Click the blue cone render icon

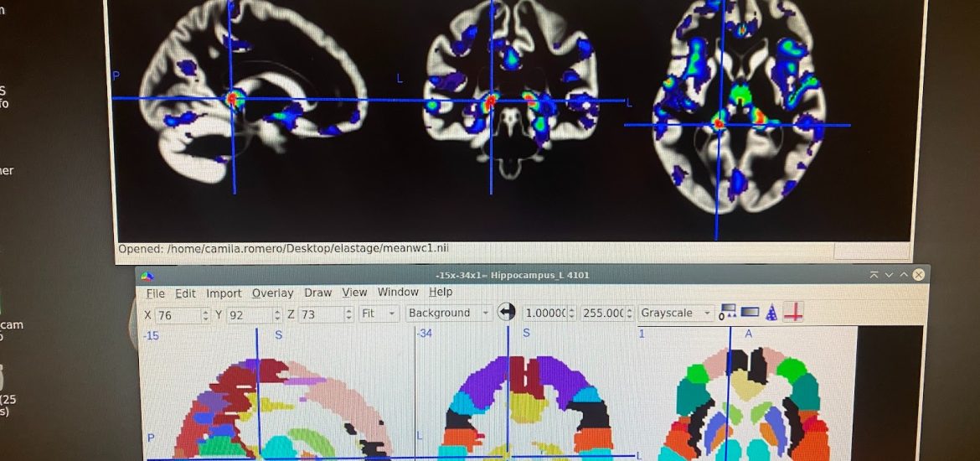[x=771, y=313]
